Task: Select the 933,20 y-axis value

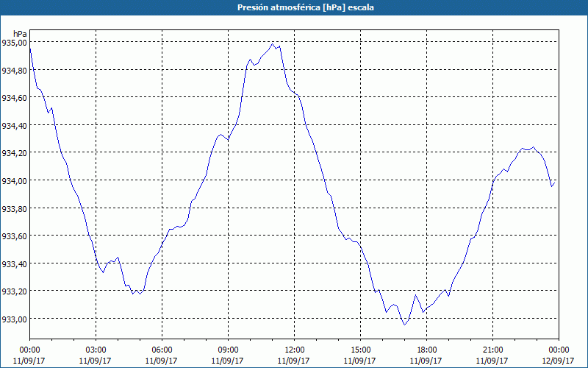Action: coord(14,291)
